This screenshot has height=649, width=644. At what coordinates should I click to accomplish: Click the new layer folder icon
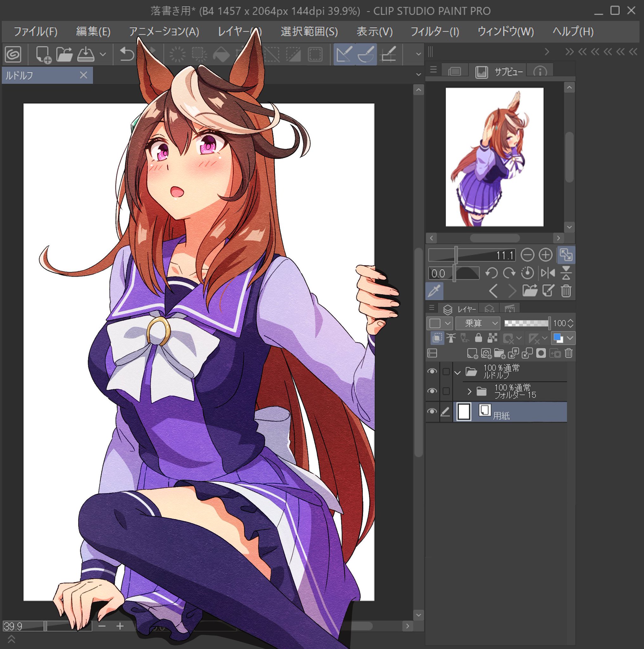[x=500, y=353]
